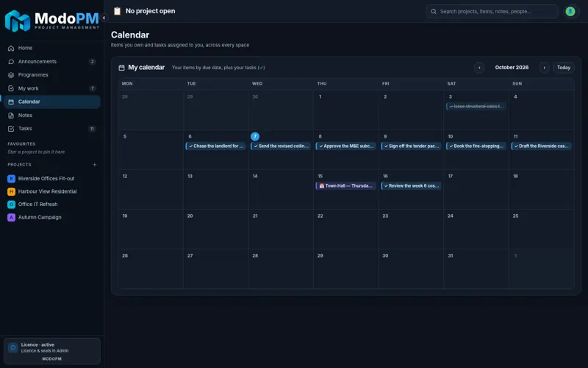This screenshot has width=588, height=368.
Task: Go to next month
Action: [544, 68]
